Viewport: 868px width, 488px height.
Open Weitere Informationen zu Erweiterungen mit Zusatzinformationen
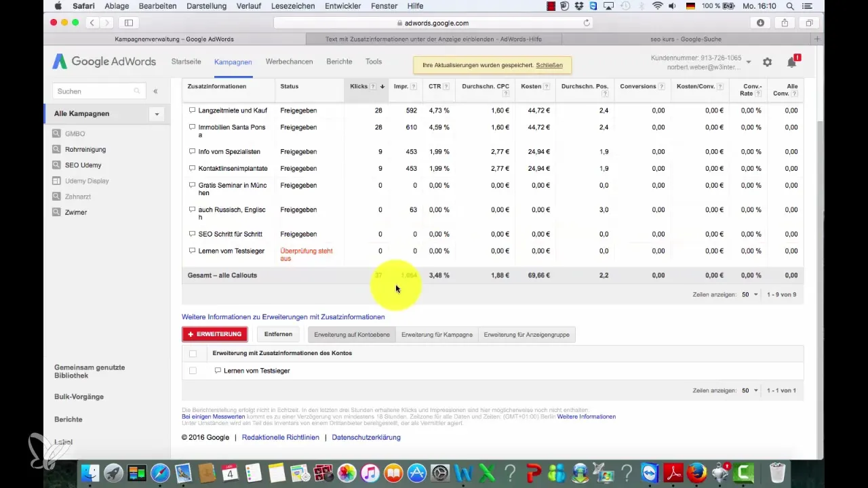[x=283, y=317]
